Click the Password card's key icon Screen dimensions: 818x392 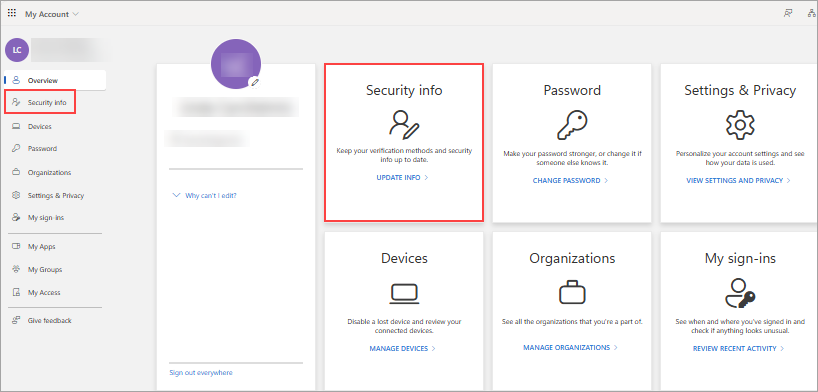tap(572, 125)
